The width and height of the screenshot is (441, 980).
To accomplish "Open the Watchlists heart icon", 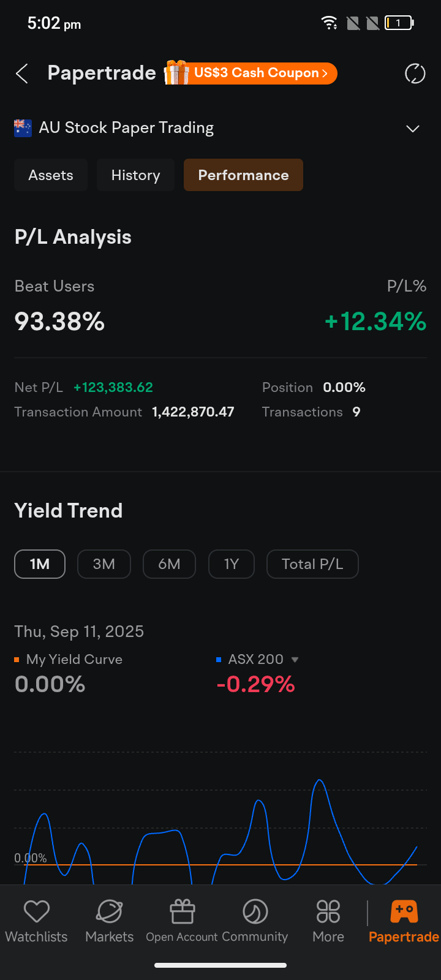I will (x=37, y=912).
